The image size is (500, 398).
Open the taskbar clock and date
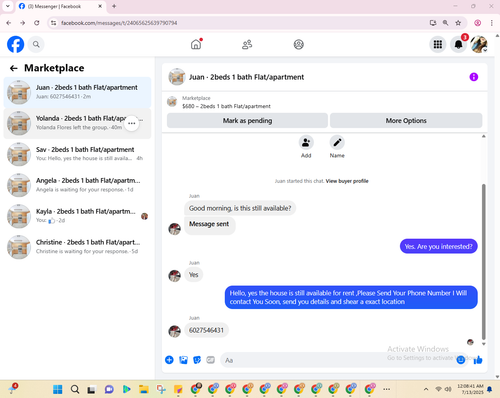click(x=470, y=389)
